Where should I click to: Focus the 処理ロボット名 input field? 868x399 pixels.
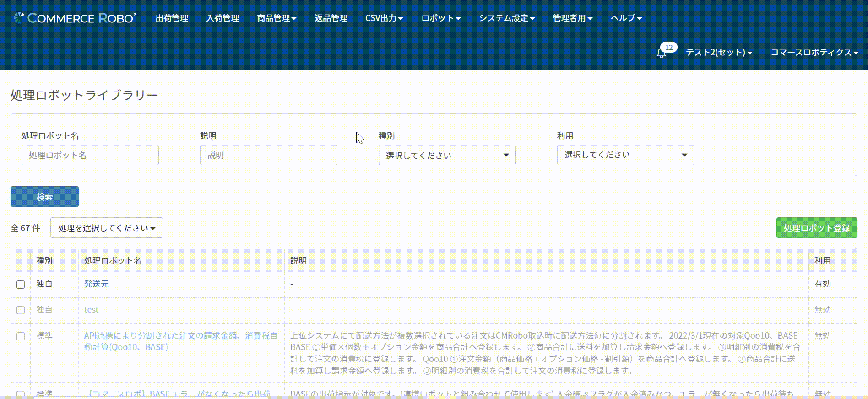[x=90, y=155]
